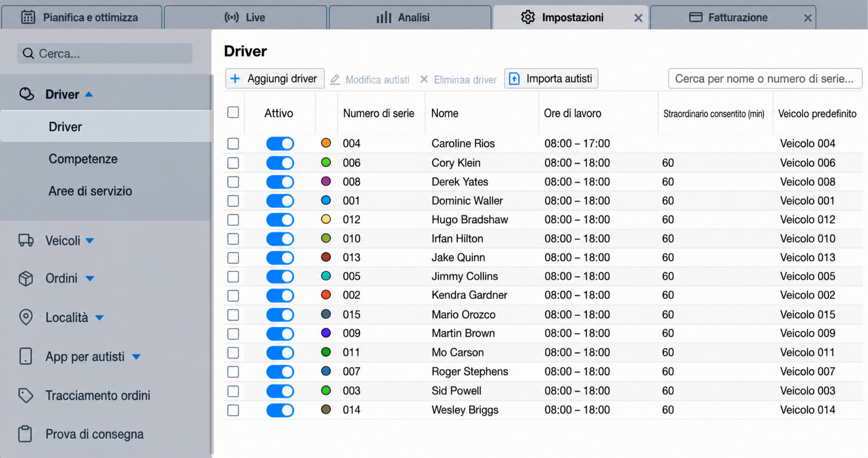This screenshot has width=868, height=458.
Task: Click the Importa autisti button
Action: point(551,79)
